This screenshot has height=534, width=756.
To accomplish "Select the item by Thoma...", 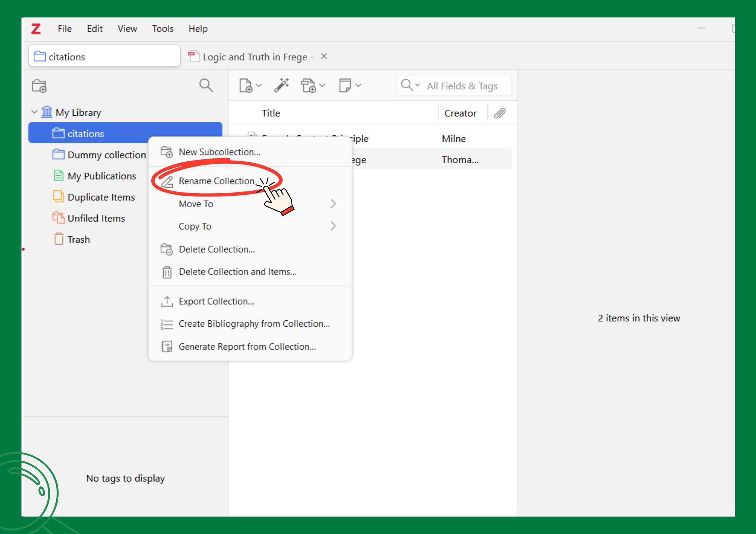I will pos(460,159).
